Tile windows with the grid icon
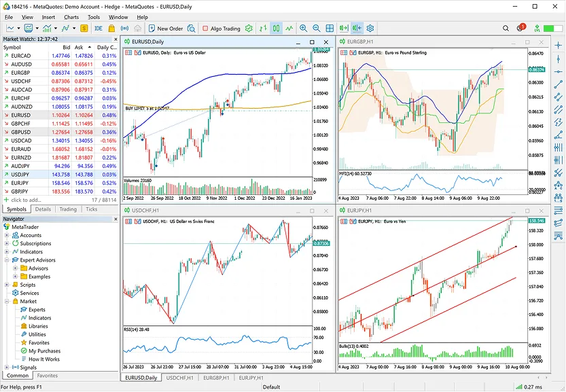Screen dimensions: 566x392 pyautogui.click(x=330, y=28)
